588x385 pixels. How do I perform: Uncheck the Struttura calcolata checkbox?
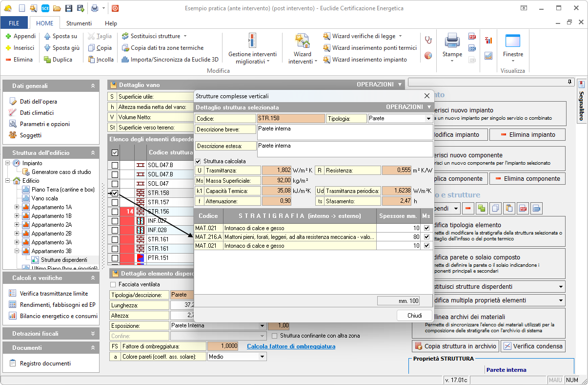(x=198, y=161)
